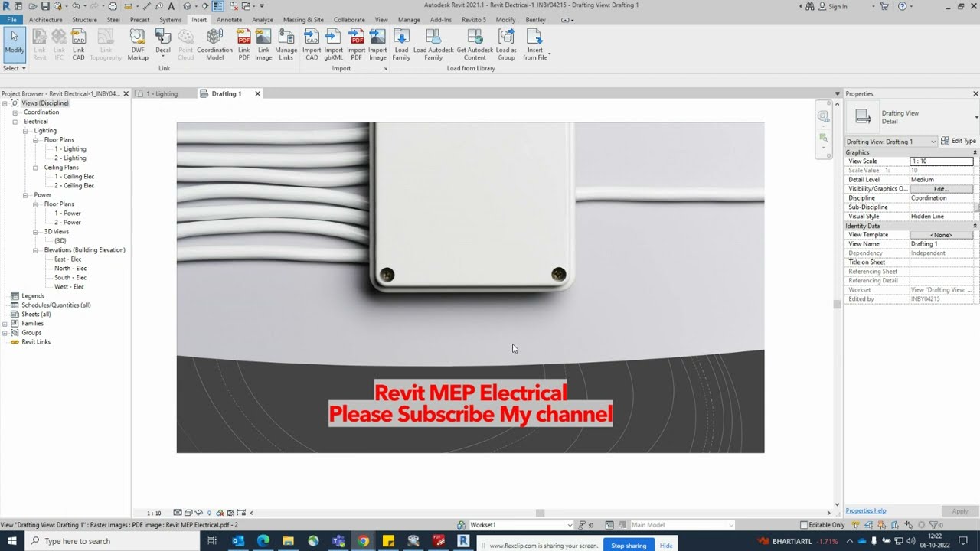Click the Import CAD tool
The height and width of the screenshot is (551, 980).
point(312,44)
